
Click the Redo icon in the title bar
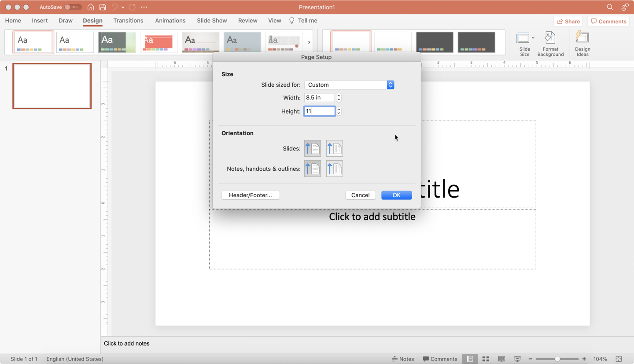(132, 7)
